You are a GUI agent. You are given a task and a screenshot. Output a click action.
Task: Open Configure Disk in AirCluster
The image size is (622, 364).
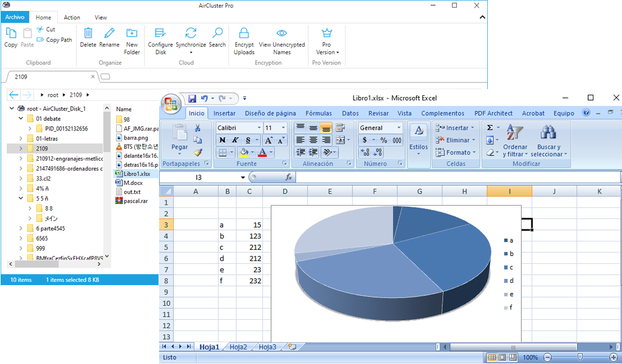[160, 41]
